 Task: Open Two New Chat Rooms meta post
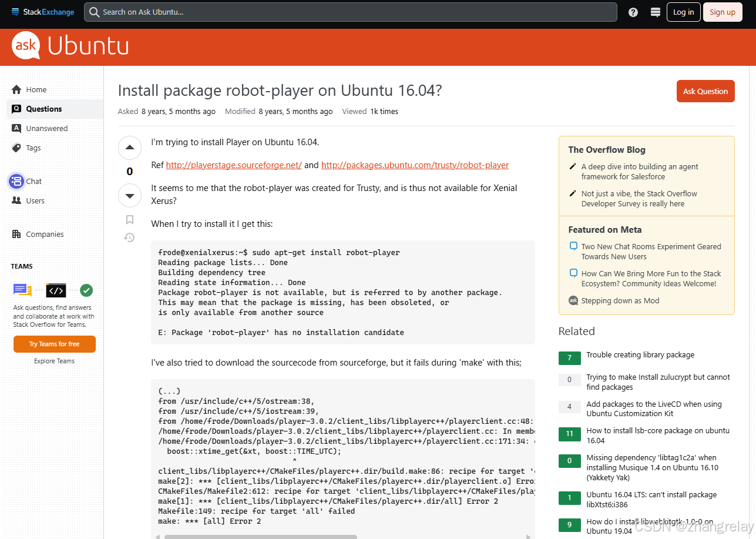pyautogui.click(x=651, y=252)
